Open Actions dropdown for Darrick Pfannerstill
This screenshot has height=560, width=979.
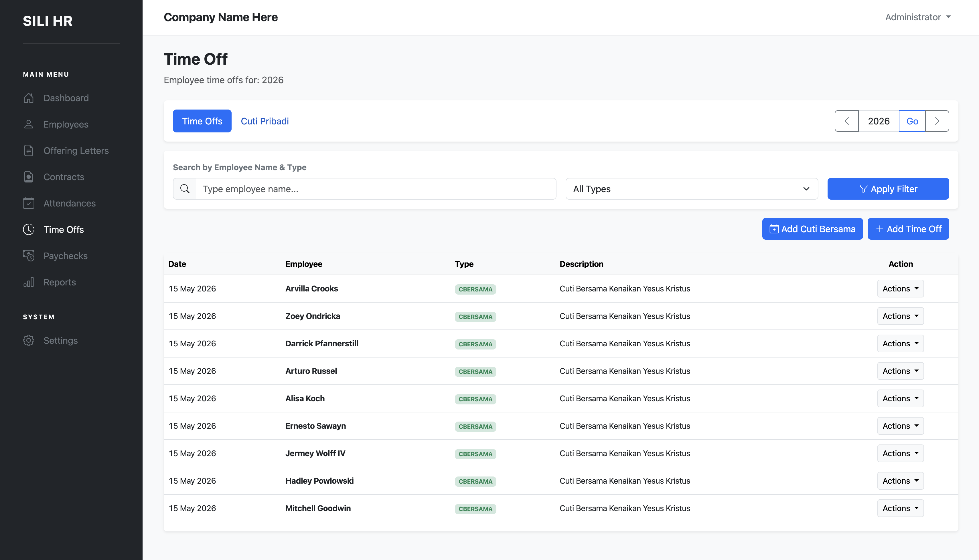pyautogui.click(x=901, y=343)
